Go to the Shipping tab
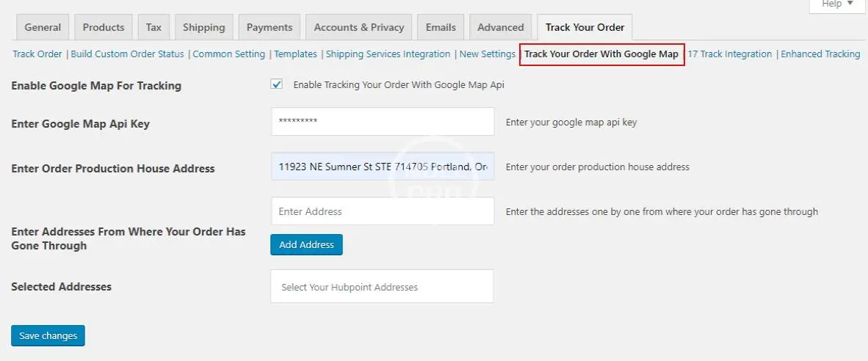The width and height of the screenshot is (868, 361). pyautogui.click(x=203, y=27)
